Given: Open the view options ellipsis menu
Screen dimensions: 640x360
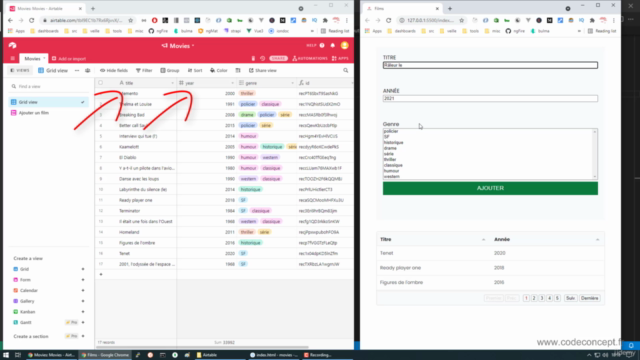Looking at the screenshot, I should pos(77,70).
